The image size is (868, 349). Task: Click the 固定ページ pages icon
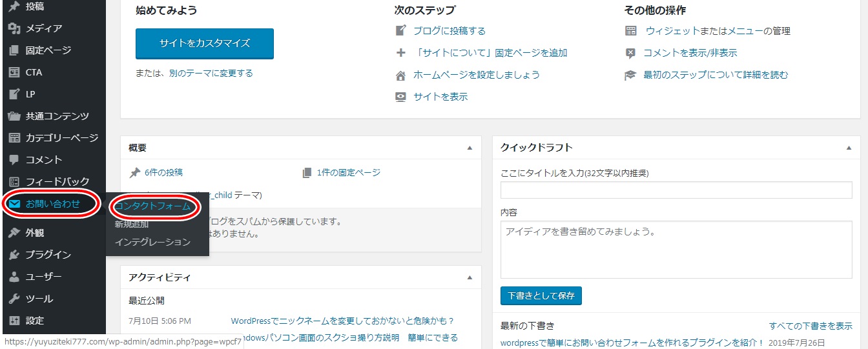coord(14,50)
